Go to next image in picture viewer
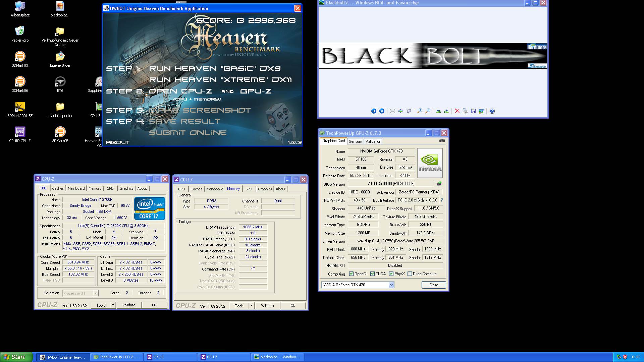This screenshot has height=362, width=644. click(x=382, y=111)
